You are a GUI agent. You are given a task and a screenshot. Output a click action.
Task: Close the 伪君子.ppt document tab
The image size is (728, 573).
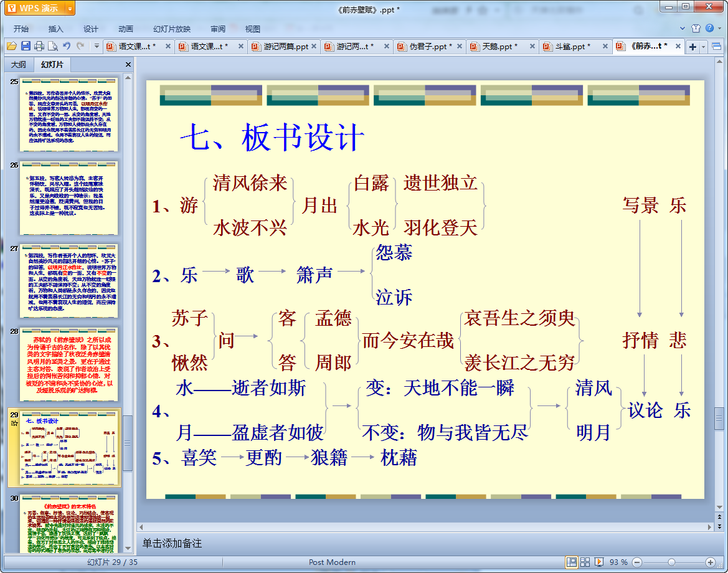coord(459,46)
